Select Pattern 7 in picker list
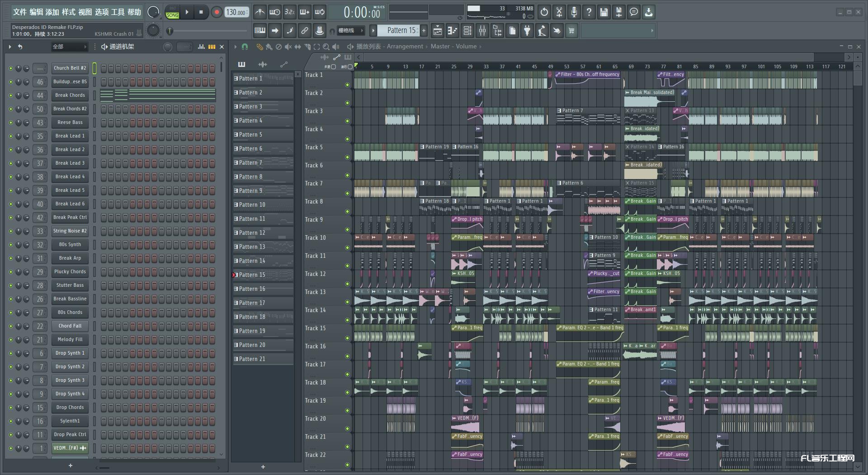The height and width of the screenshot is (475, 868). click(263, 163)
